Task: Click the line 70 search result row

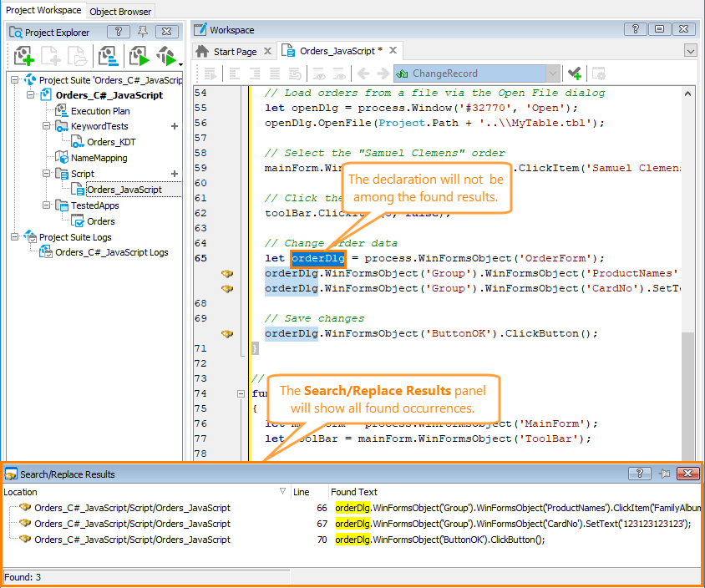Action: [132, 540]
